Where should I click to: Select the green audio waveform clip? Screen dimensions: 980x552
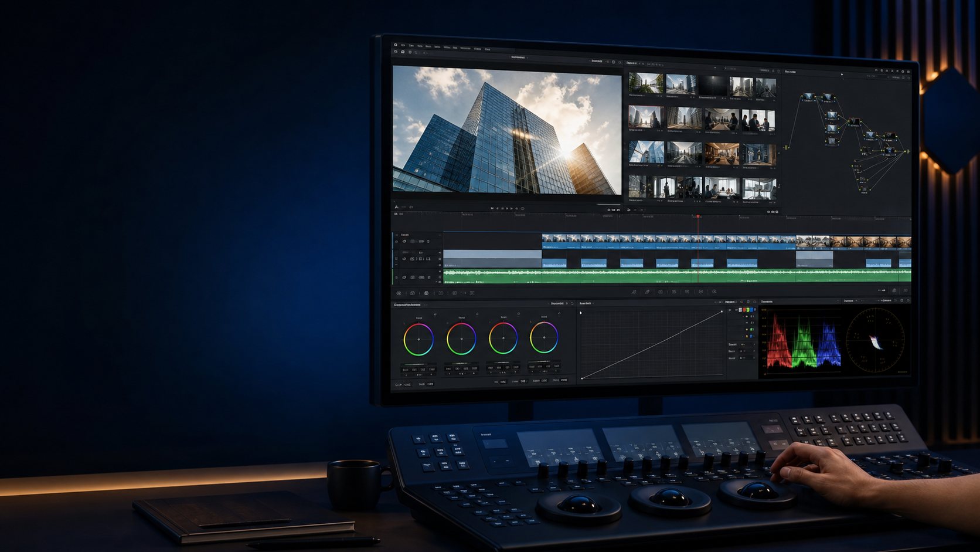coord(677,275)
